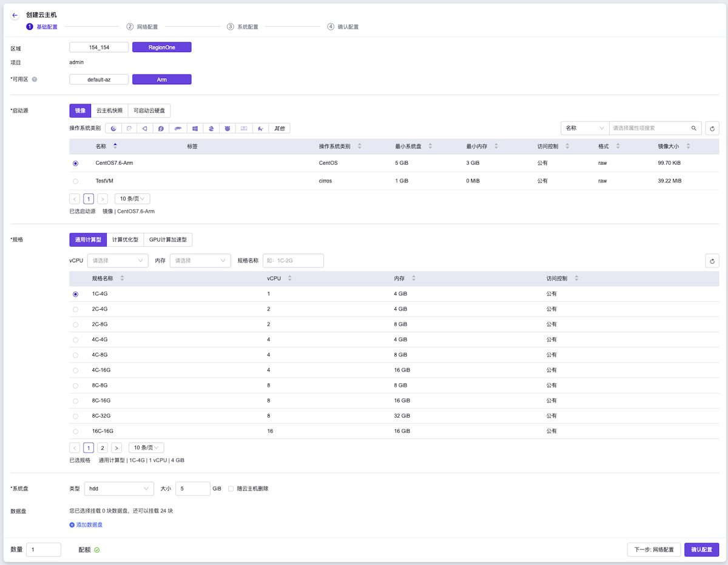
Task: Choose the 4C-8G flavor radio button
Action: tap(75, 355)
